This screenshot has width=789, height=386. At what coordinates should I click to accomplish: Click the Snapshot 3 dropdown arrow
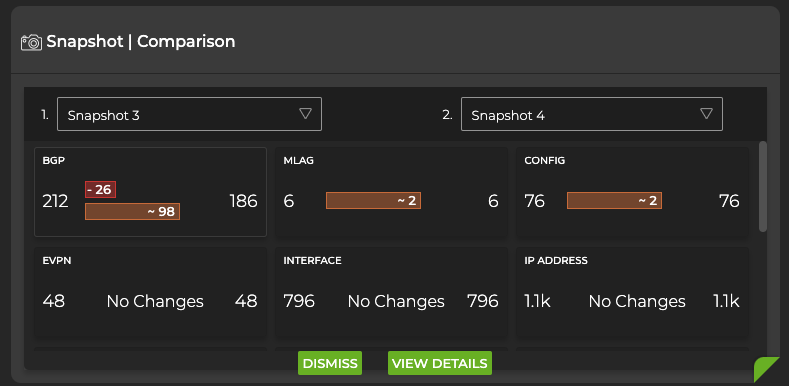coord(305,114)
